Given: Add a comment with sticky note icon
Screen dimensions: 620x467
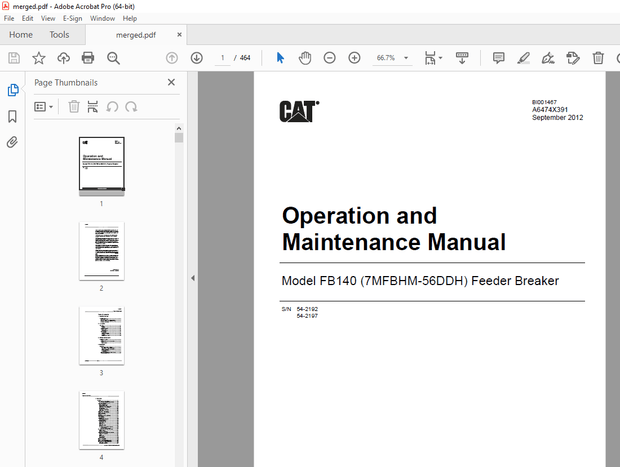Looking at the screenshot, I should click(x=498, y=58).
